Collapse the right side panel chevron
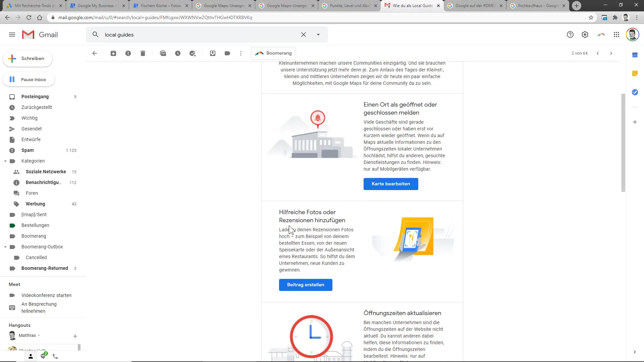Image resolution: width=644 pixels, height=362 pixels. coord(634,352)
